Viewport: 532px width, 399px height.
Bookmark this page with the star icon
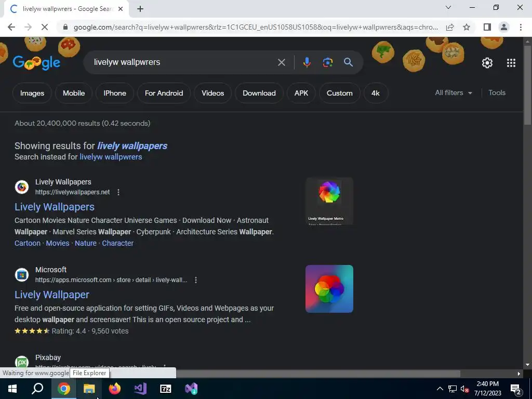point(467,27)
